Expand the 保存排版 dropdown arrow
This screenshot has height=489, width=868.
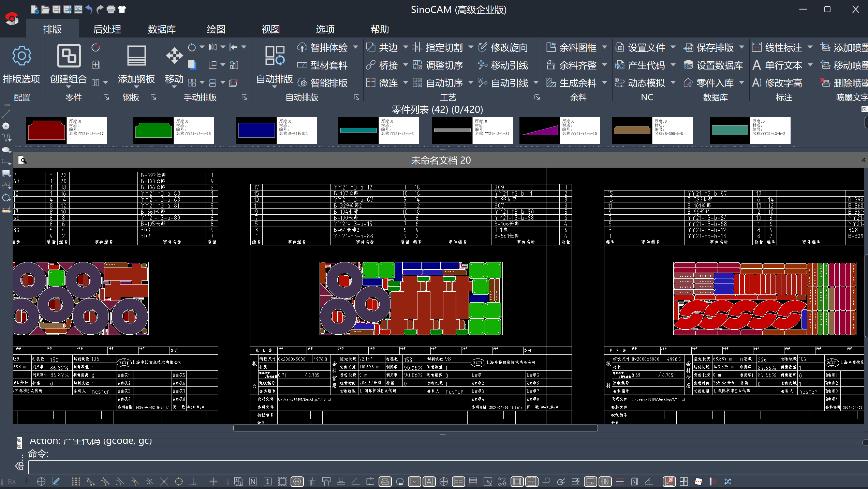[741, 47]
